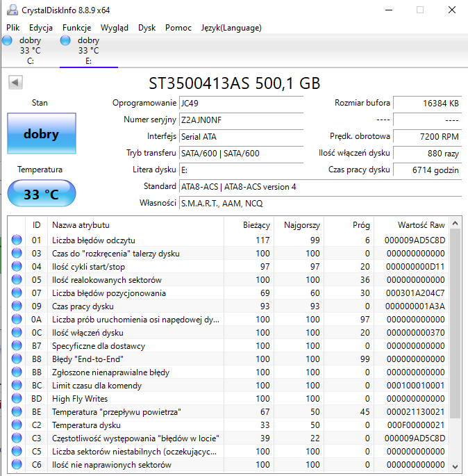Close the CrystalDiskInfo window
Viewport: 468px width, 476px height.
coord(452,10)
